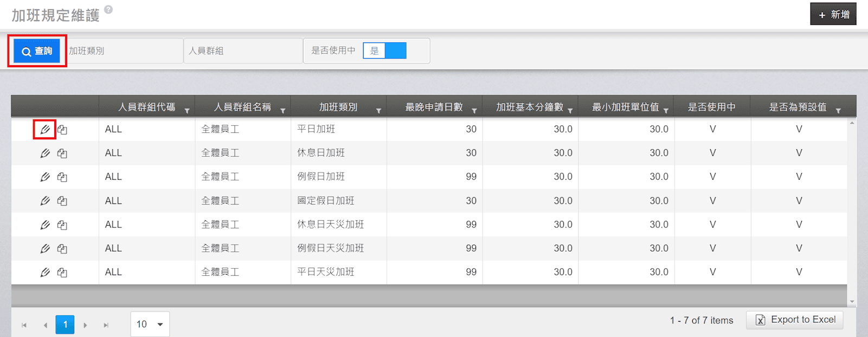This screenshot has height=337, width=868.
Task: Copy the 例假日天災加班 rule
Action: (x=62, y=249)
